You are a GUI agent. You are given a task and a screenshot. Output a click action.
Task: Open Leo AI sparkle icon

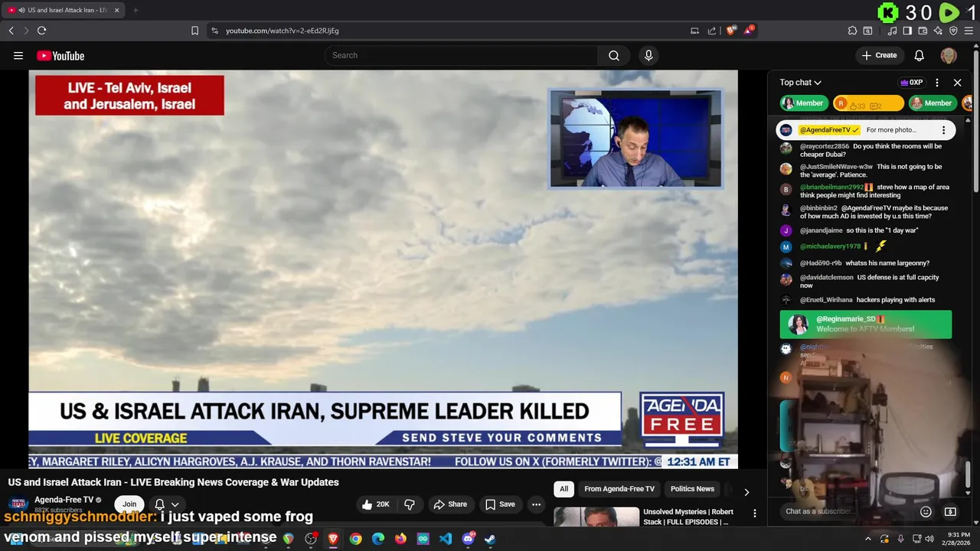(938, 31)
